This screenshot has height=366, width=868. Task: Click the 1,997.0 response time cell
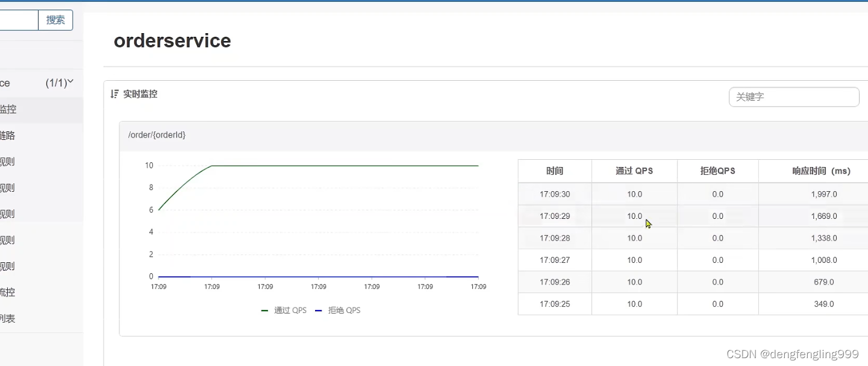(823, 194)
